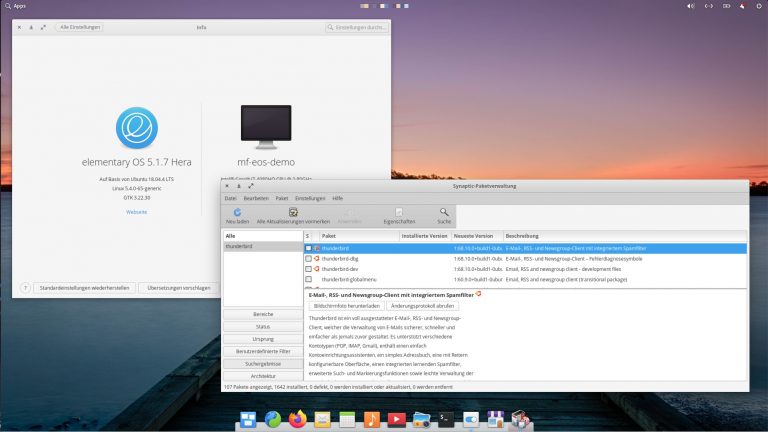Open the Music app in the dock
The width and height of the screenshot is (768, 432).
tap(372, 419)
